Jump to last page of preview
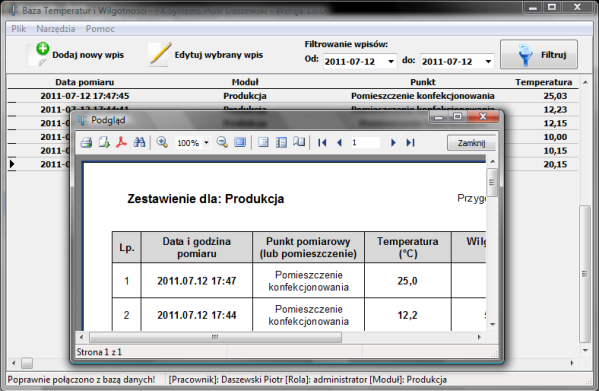The height and width of the screenshot is (391, 599). coord(410,142)
